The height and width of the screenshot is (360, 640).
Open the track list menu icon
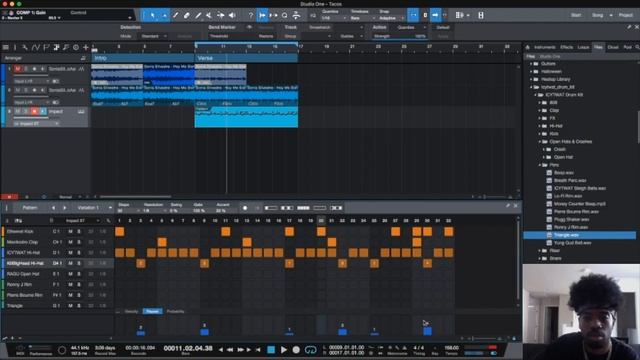[5, 47]
